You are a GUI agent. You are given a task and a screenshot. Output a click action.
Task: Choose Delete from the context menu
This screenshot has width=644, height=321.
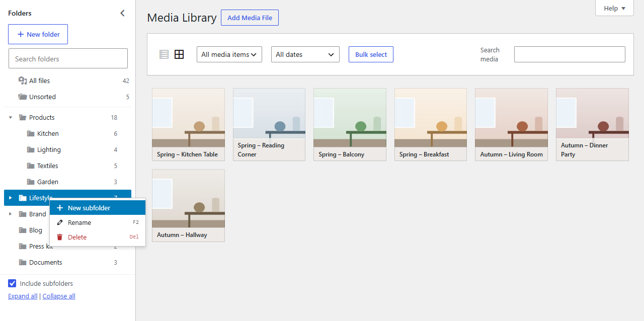(x=98, y=237)
